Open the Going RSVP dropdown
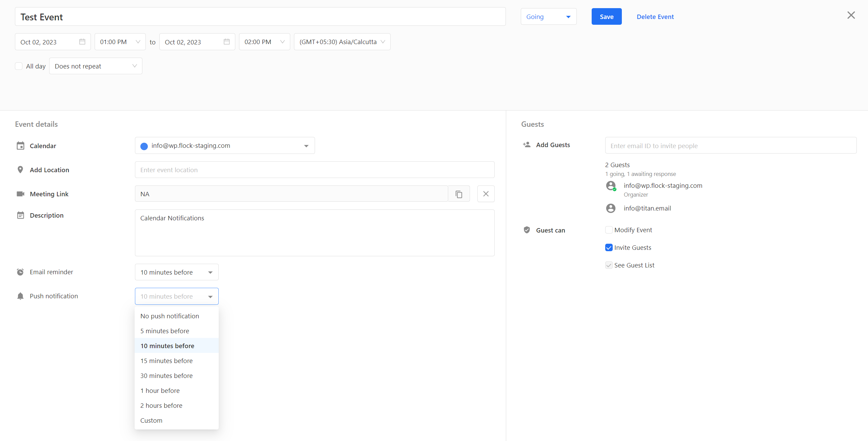Image resolution: width=868 pixels, height=441 pixels. [x=548, y=17]
